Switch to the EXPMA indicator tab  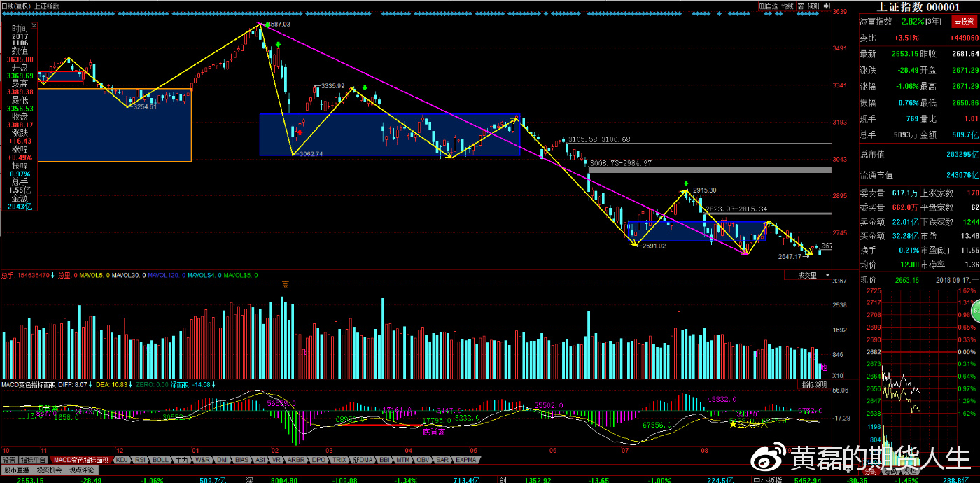[465, 460]
